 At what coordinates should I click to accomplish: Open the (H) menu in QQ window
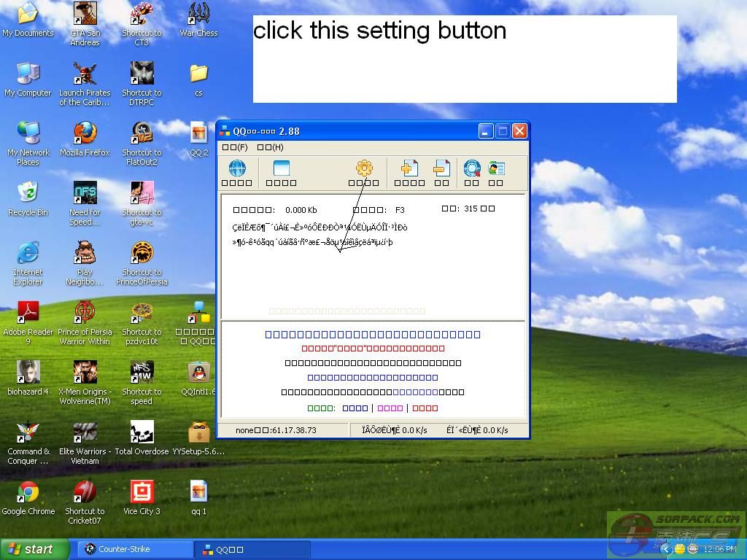pos(270,147)
